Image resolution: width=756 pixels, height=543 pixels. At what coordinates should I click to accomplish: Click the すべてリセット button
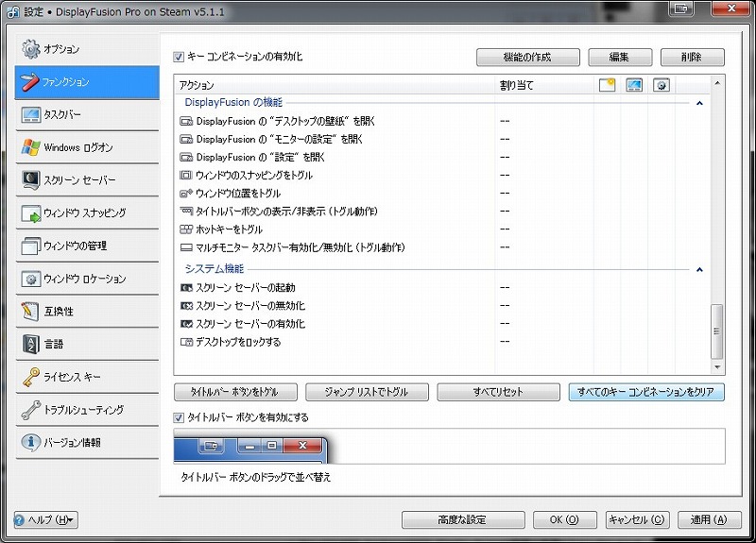point(499,392)
